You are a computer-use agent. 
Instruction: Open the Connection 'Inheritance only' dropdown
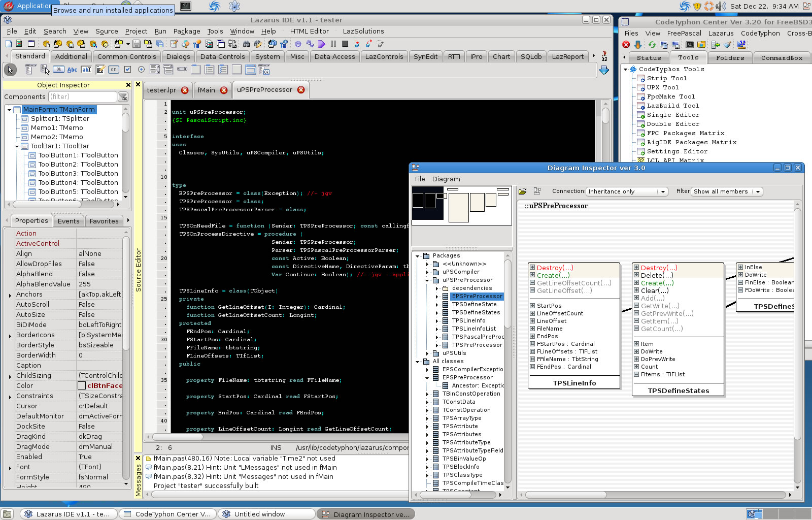coord(627,191)
